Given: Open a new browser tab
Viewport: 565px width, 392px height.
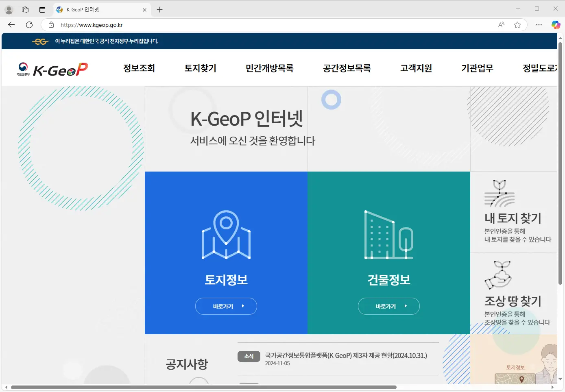Looking at the screenshot, I should pyautogui.click(x=160, y=10).
